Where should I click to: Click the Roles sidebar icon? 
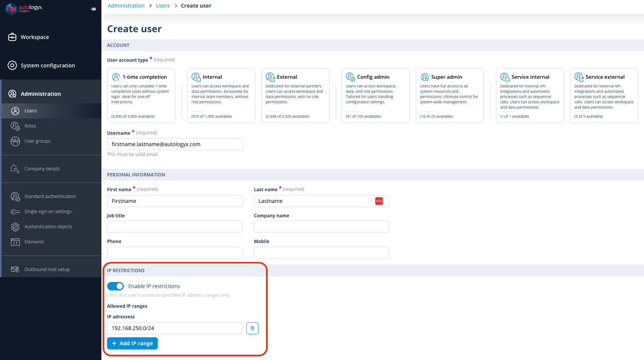tap(15, 126)
